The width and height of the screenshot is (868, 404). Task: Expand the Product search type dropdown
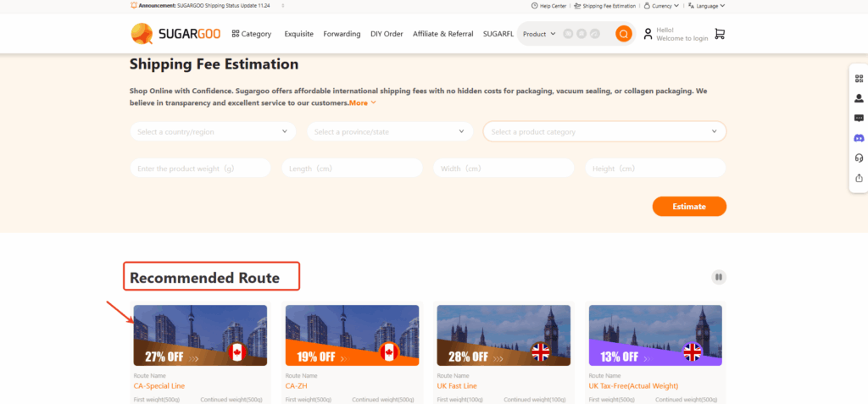point(539,34)
